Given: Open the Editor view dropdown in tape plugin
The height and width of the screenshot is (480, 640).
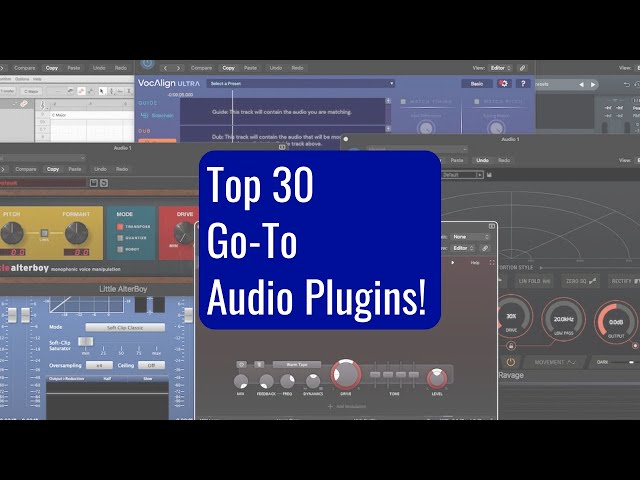Looking at the screenshot, I should pos(463,248).
